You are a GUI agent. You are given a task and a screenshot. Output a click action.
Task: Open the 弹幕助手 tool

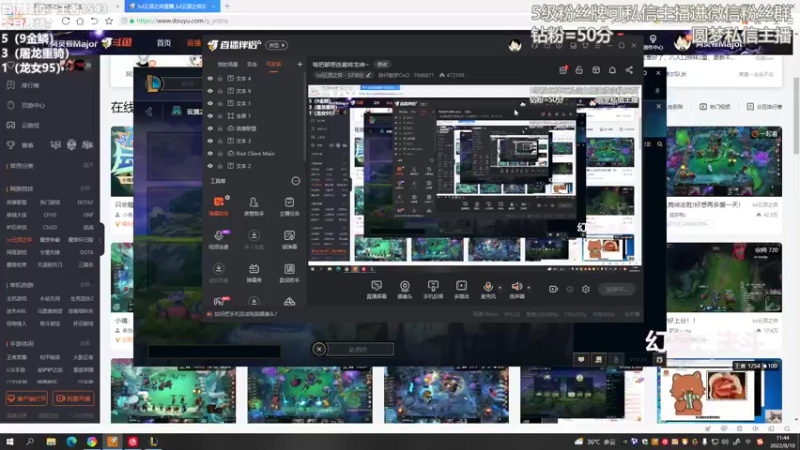click(x=218, y=206)
